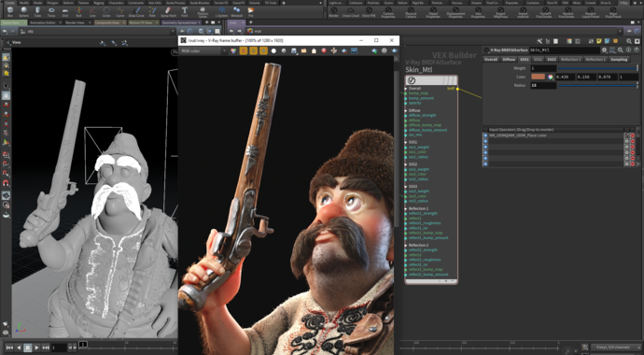Click the Import material shelf tool
The image size is (644, 355).
click(x=524, y=12)
